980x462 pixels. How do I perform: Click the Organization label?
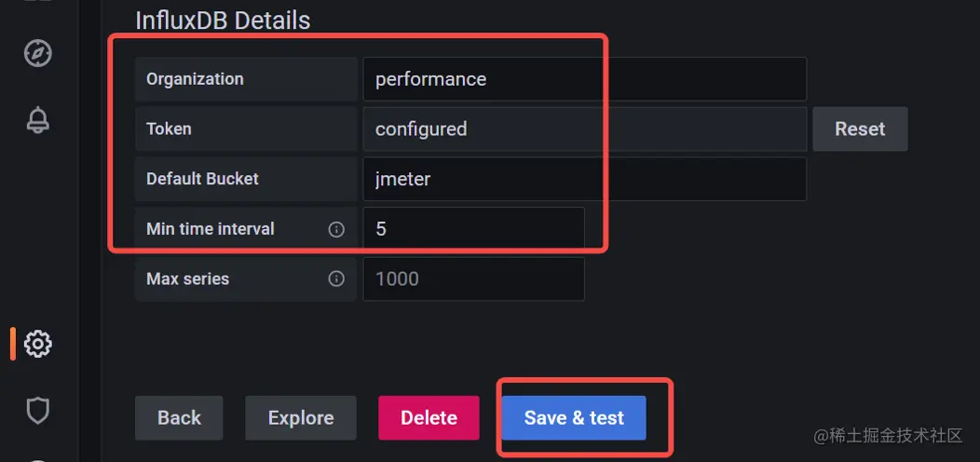(195, 79)
